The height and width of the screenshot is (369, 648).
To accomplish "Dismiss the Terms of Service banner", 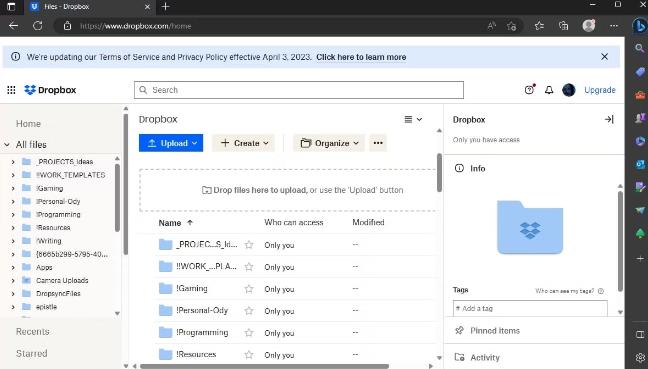I will click(604, 57).
